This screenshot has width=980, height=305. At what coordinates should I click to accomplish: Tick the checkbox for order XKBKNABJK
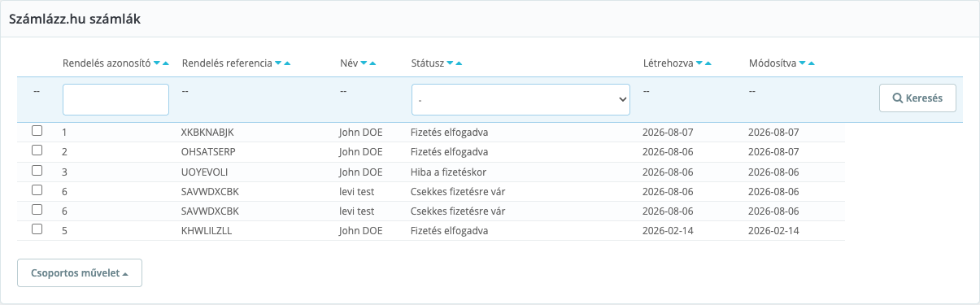tap(37, 130)
